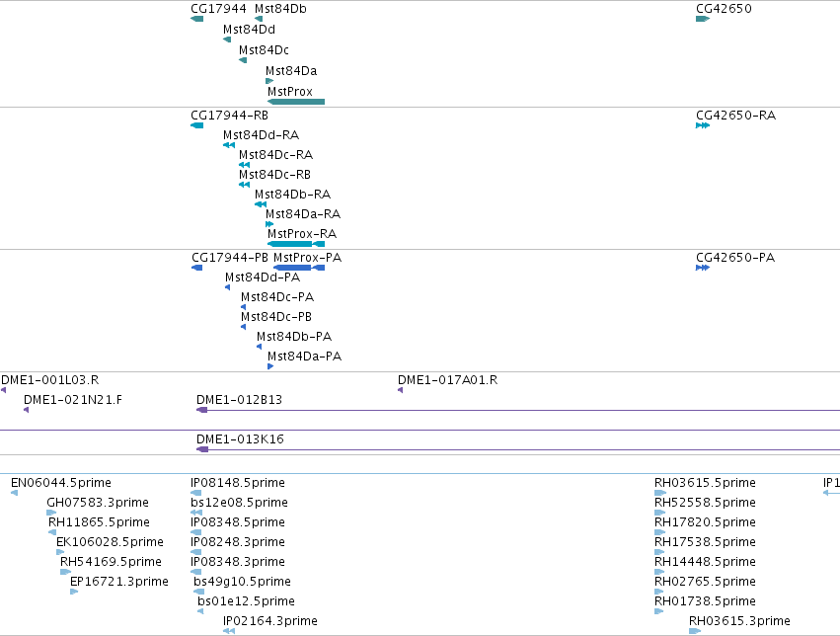Click the RH14448.5prime EST arrow

click(x=659, y=573)
